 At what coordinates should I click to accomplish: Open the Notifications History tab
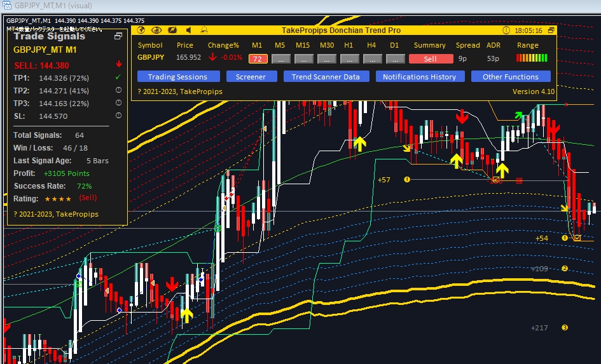(x=420, y=77)
